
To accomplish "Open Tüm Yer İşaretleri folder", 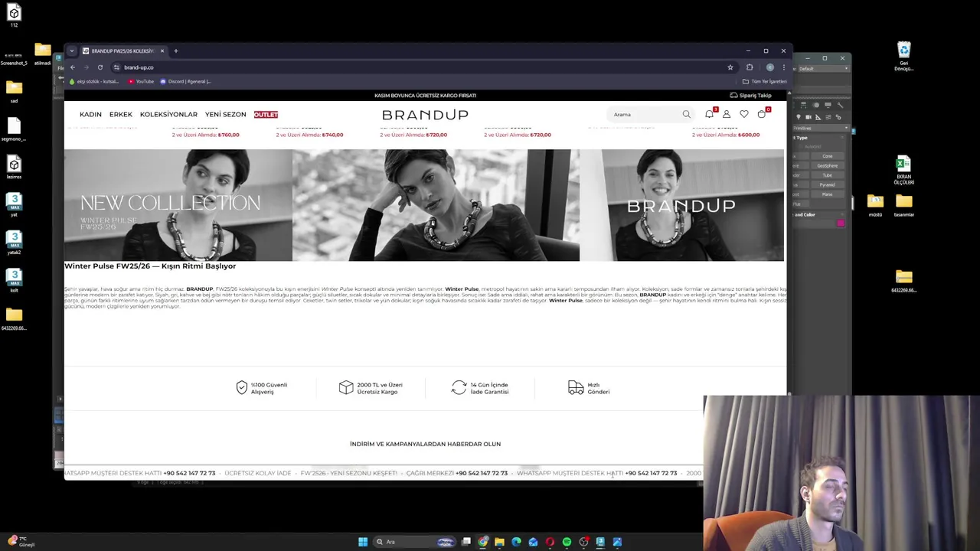I will coord(765,81).
